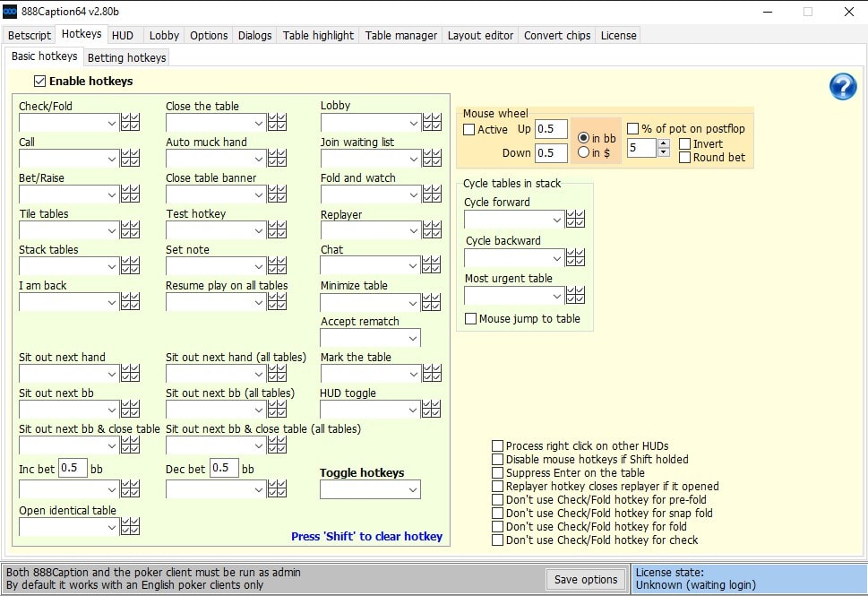
Task: Click the Inc bet bb amount field
Action: (x=73, y=468)
